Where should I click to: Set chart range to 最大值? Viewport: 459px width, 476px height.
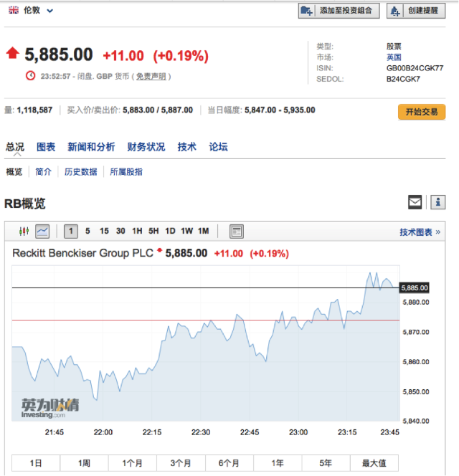[x=374, y=463]
